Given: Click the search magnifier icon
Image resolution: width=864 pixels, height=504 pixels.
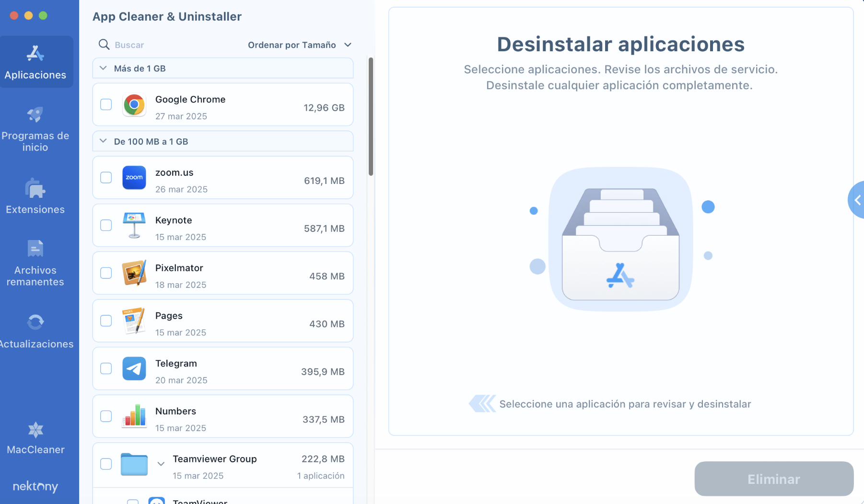Looking at the screenshot, I should [104, 45].
